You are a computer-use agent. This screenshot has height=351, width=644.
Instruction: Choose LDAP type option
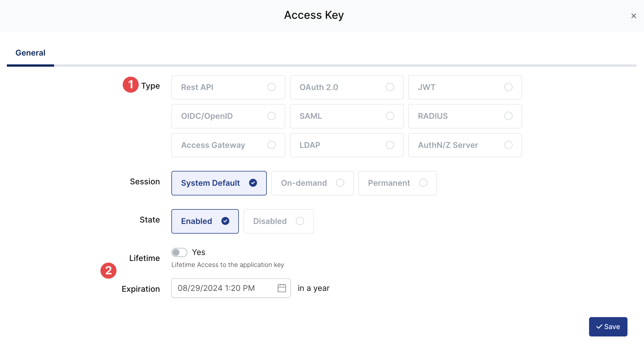tap(346, 145)
